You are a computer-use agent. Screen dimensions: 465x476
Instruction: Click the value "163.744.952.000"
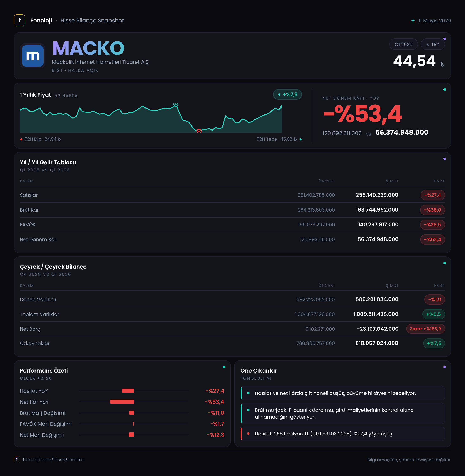(377, 209)
